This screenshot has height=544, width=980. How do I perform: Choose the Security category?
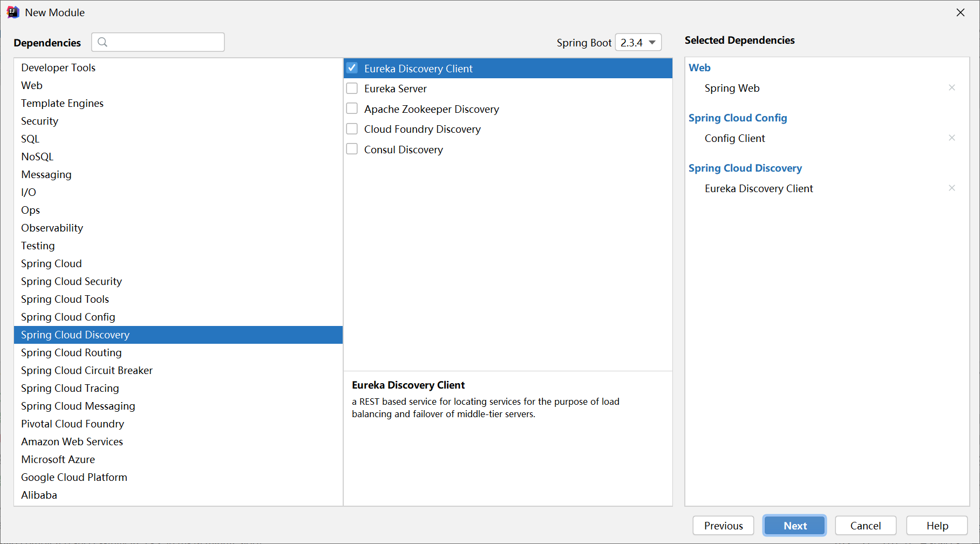178,121
